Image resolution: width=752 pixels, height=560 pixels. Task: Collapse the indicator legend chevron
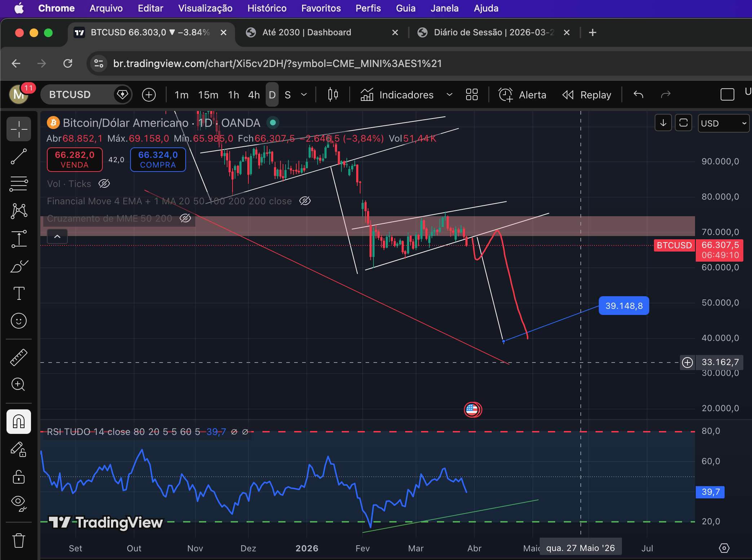(x=57, y=237)
